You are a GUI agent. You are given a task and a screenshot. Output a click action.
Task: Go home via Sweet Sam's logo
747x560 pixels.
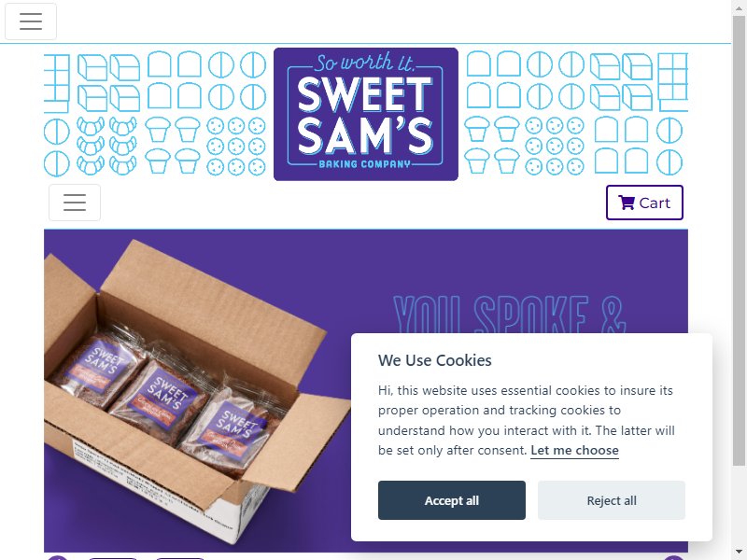point(365,114)
